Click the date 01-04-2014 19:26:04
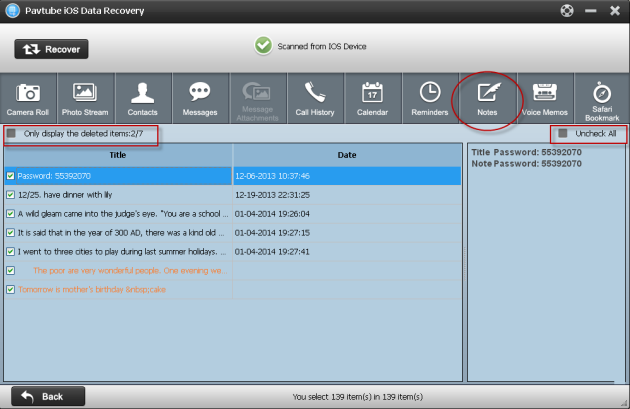Viewport: 630px width, 409px height. point(272,214)
